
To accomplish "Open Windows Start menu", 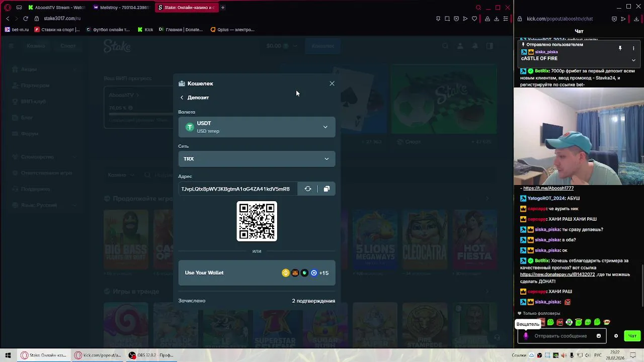I will [8, 355].
